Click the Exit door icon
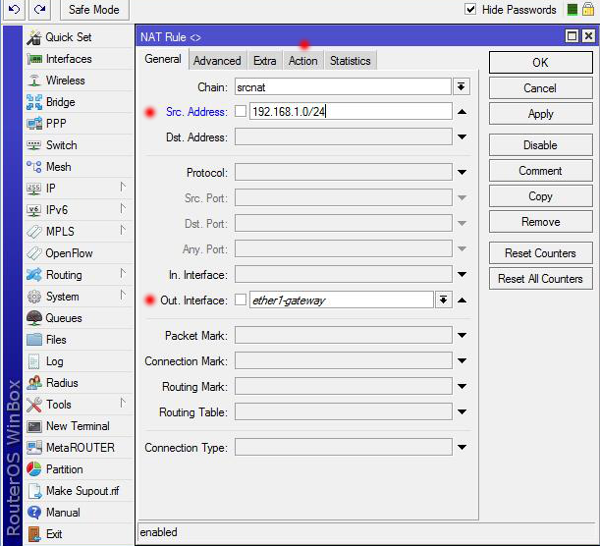Viewport: 600px width, 546px height. (34, 534)
